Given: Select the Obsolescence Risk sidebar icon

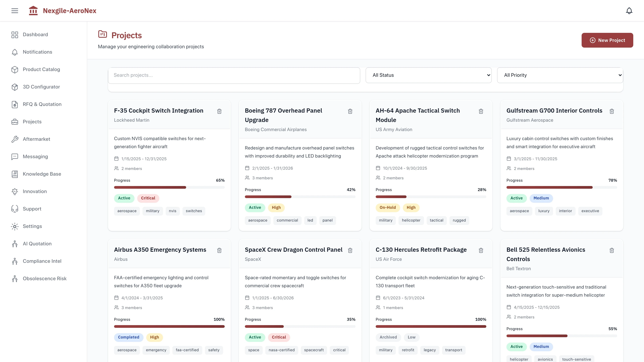Looking at the screenshot, I should 14,279.
